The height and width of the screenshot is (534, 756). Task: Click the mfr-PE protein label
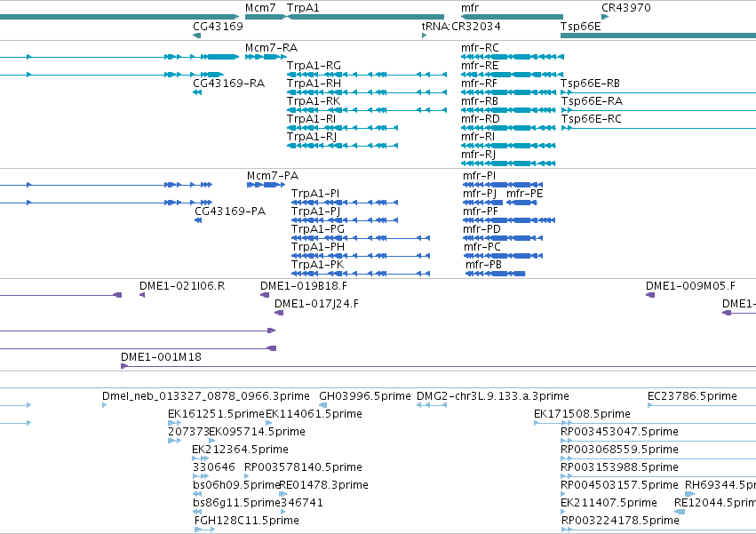[x=524, y=194]
